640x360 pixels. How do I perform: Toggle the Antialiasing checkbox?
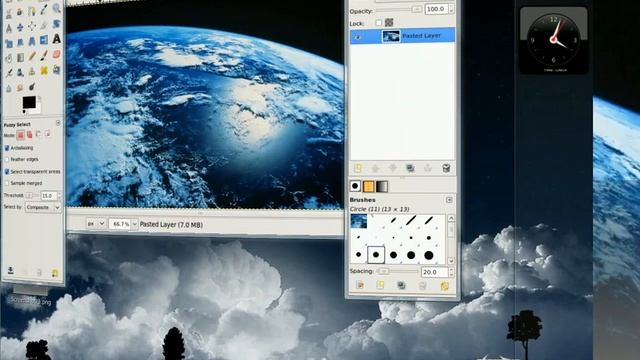pyautogui.click(x=7, y=148)
